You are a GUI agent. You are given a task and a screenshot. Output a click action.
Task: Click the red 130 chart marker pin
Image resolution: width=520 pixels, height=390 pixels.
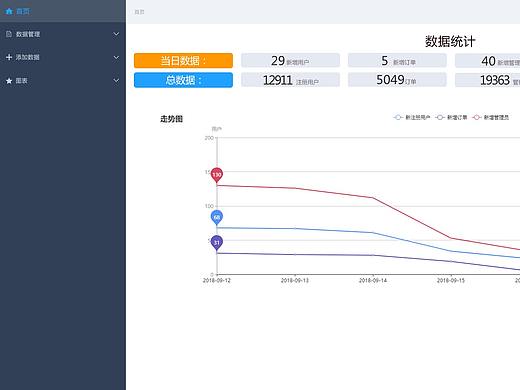coord(217,175)
